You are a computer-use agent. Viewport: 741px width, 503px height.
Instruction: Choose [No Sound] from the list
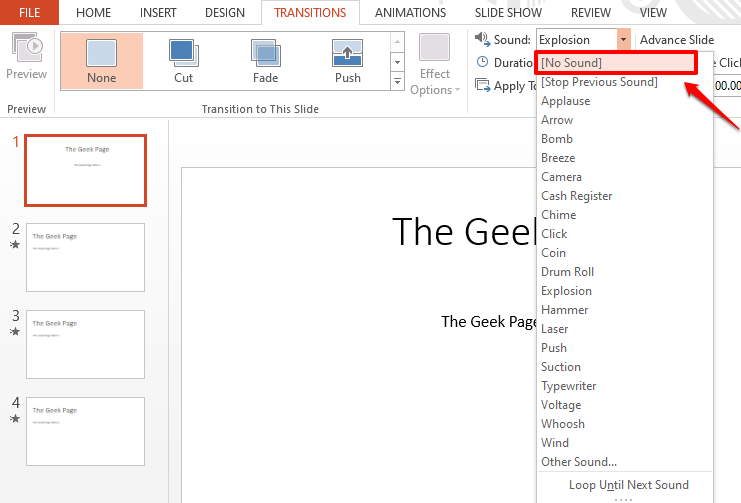[616, 63]
